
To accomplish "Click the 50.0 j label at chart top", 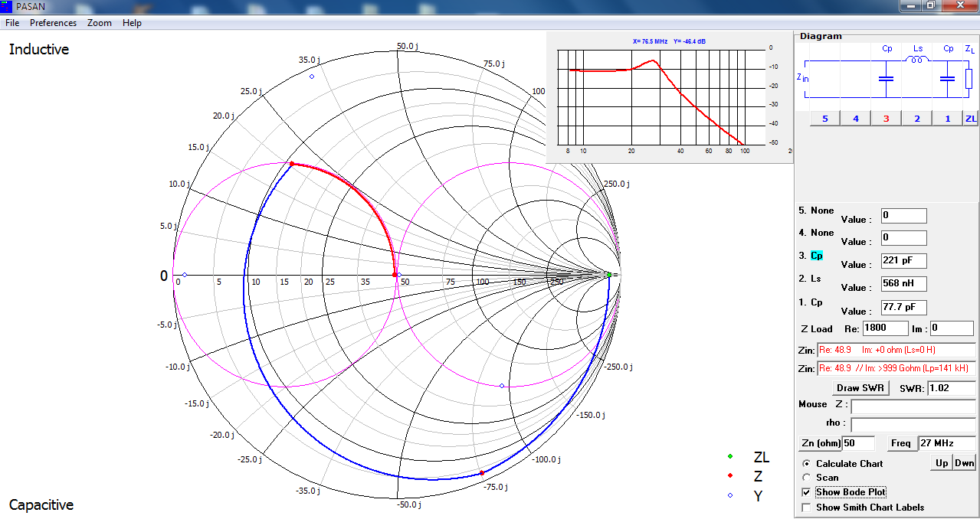I will (x=408, y=46).
